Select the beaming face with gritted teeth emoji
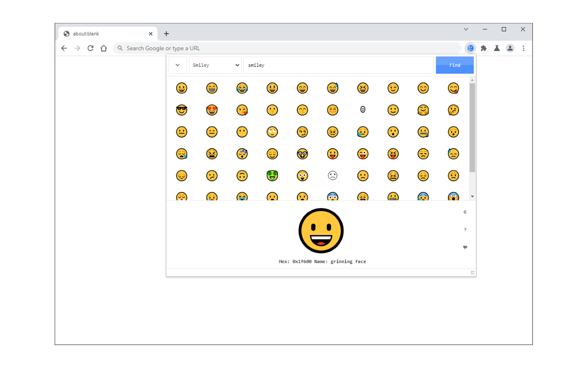 [212, 88]
